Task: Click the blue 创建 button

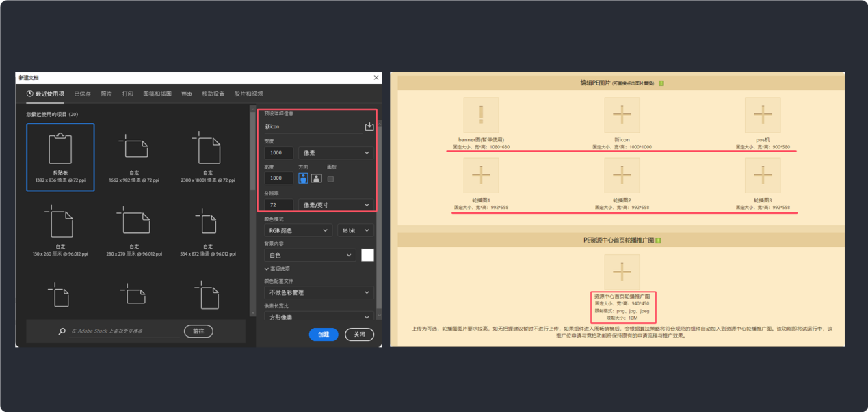Action: [x=324, y=335]
